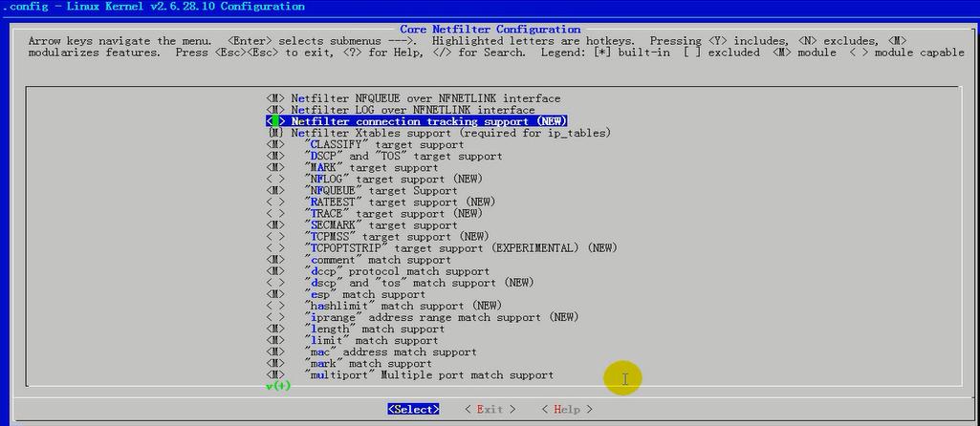This screenshot has height=426, width=980.
Task: Toggle the "iprange" match state marker
Action: (x=275, y=317)
